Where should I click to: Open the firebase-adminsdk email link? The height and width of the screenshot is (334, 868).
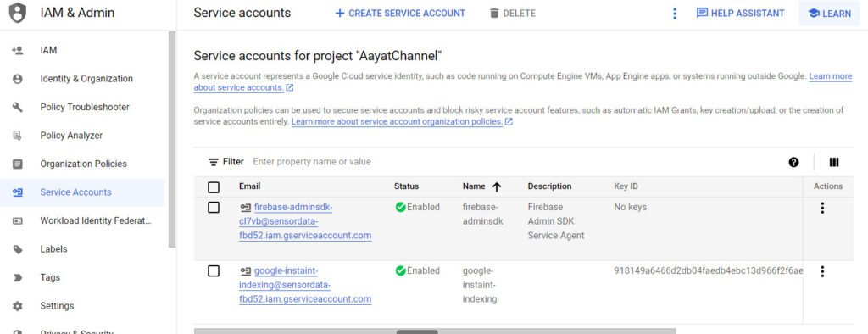[x=305, y=221]
